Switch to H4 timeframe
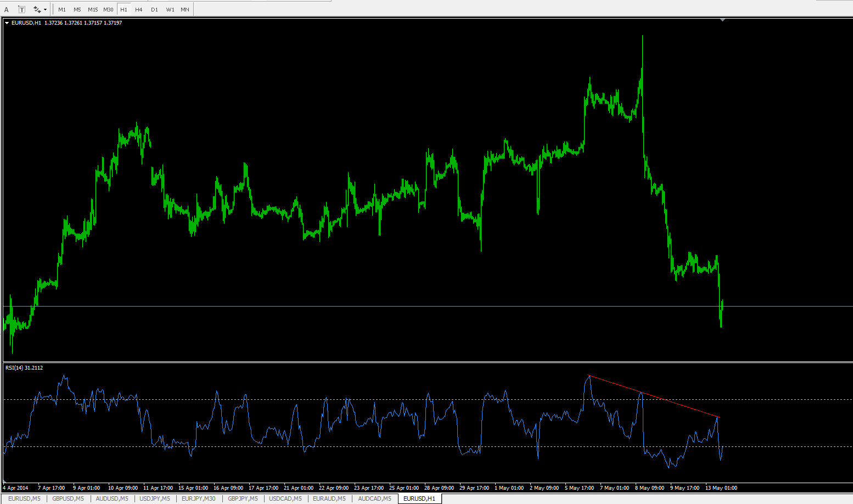The image size is (853, 504). [139, 9]
